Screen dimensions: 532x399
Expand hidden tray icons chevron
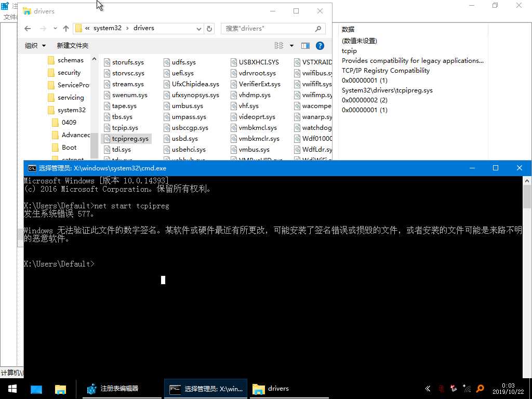coord(428,389)
